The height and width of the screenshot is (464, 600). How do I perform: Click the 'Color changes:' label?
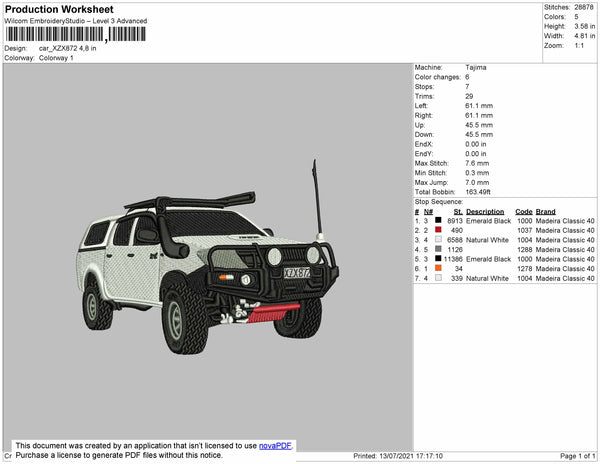[x=438, y=77]
